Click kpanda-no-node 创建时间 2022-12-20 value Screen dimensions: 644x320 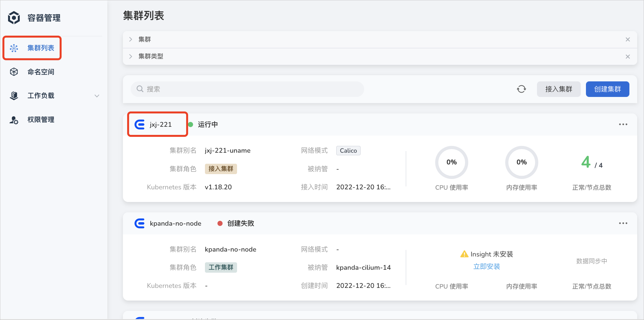pyautogui.click(x=363, y=286)
